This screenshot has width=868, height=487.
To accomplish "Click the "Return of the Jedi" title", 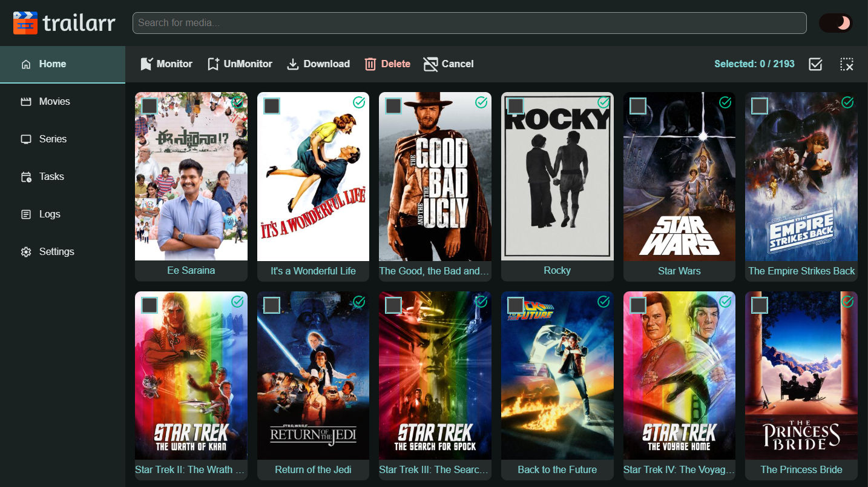I will click(x=313, y=470).
